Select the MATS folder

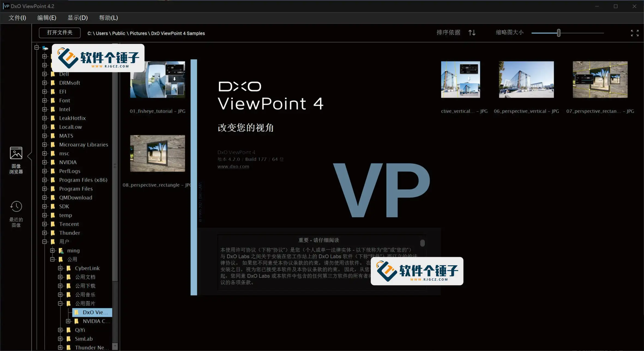coord(66,136)
